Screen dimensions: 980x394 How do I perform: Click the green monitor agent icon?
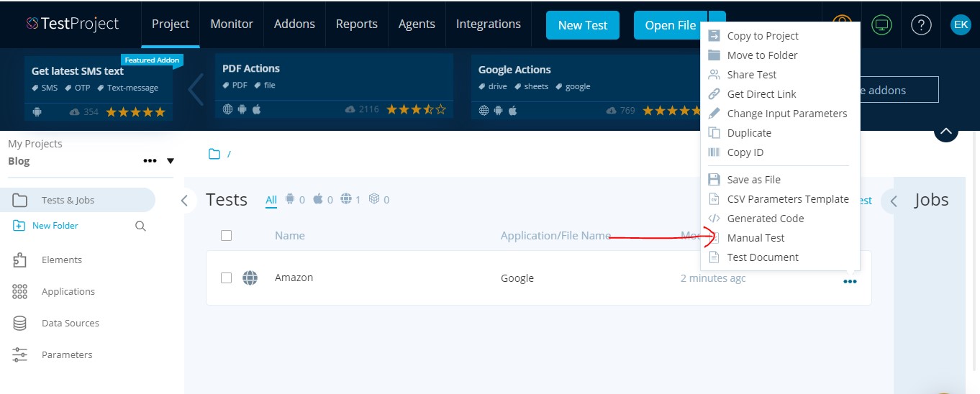tap(881, 25)
